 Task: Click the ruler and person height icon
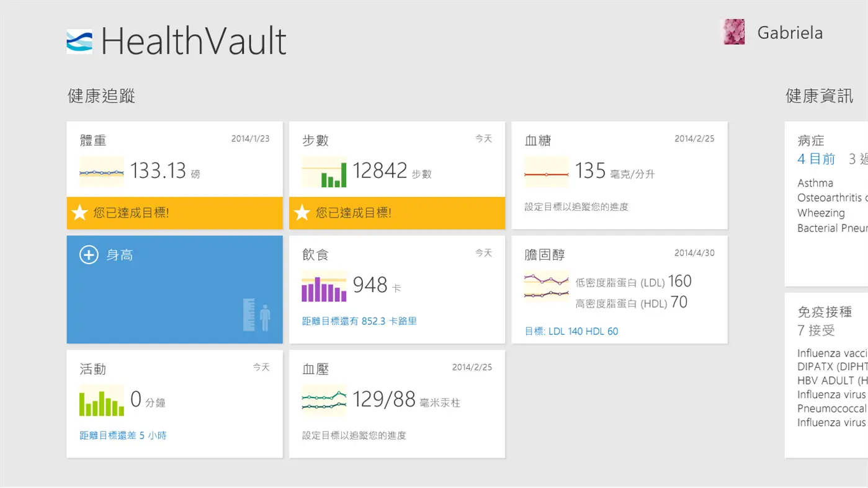[x=257, y=315]
